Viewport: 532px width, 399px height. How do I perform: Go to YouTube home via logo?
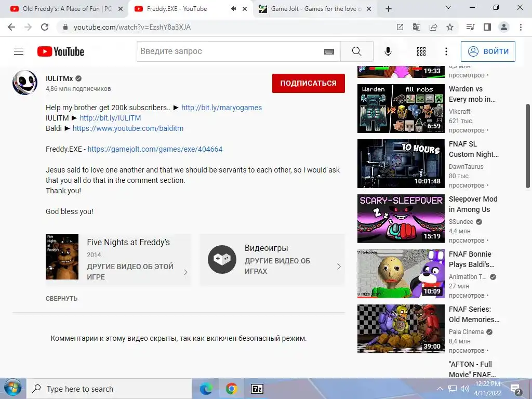(61, 51)
